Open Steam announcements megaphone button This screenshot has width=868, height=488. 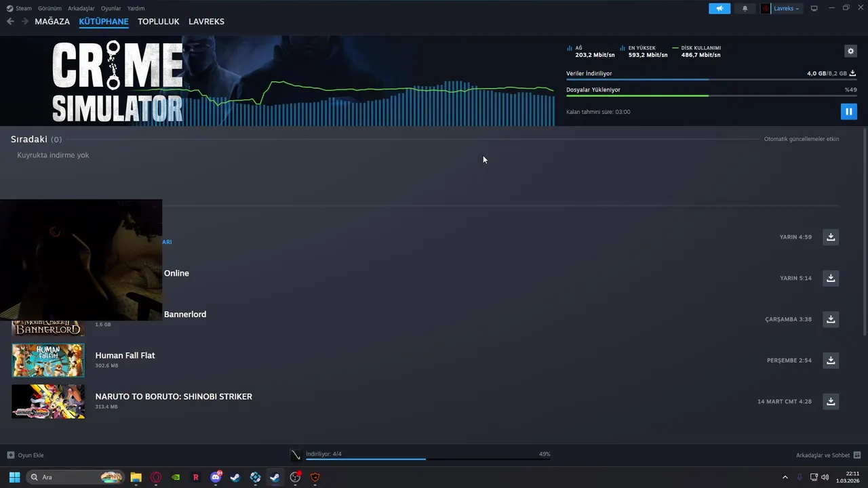click(719, 8)
